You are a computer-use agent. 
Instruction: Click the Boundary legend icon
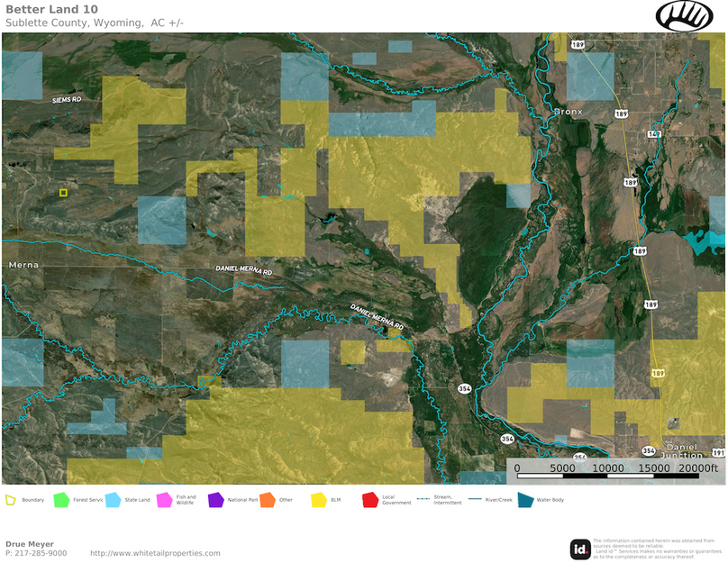click(11, 499)
